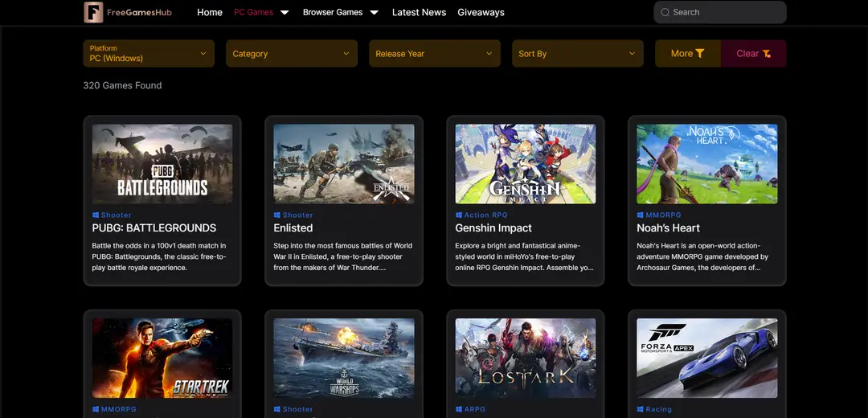Select PC Games in navigation
The image size is (868, 418).
point(253,12)
